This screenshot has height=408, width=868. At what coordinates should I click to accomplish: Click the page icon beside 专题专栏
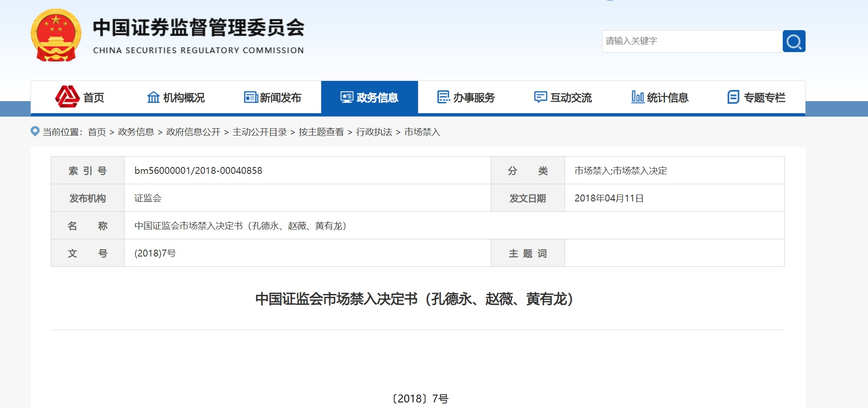(x=733, y=97)
